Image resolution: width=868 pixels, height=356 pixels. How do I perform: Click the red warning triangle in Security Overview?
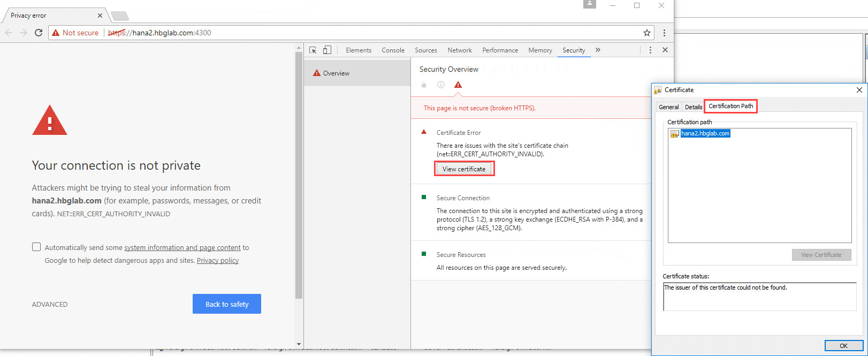click(458, 85)
